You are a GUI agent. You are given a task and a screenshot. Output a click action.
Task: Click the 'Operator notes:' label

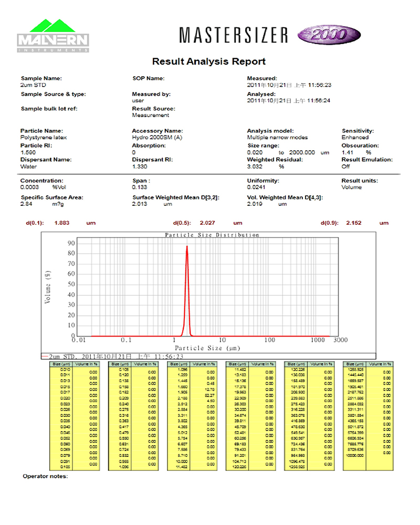45,476
